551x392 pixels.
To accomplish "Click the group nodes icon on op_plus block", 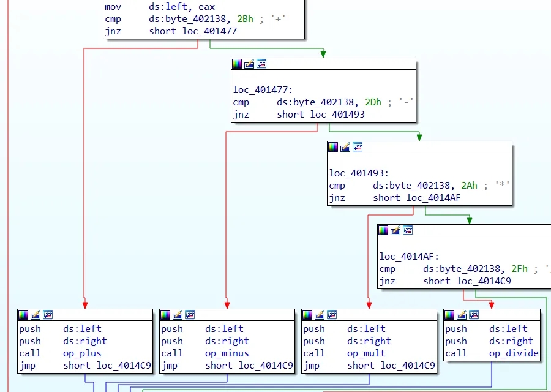I will tap(48, 314).
